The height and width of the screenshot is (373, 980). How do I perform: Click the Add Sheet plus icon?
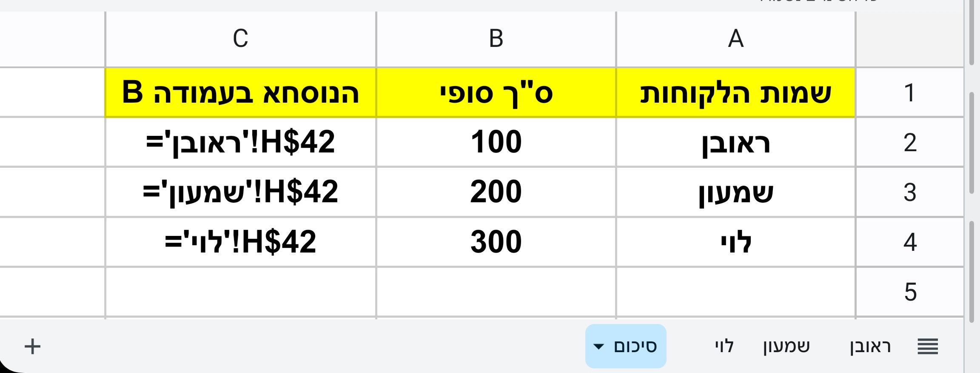point(31,346)
